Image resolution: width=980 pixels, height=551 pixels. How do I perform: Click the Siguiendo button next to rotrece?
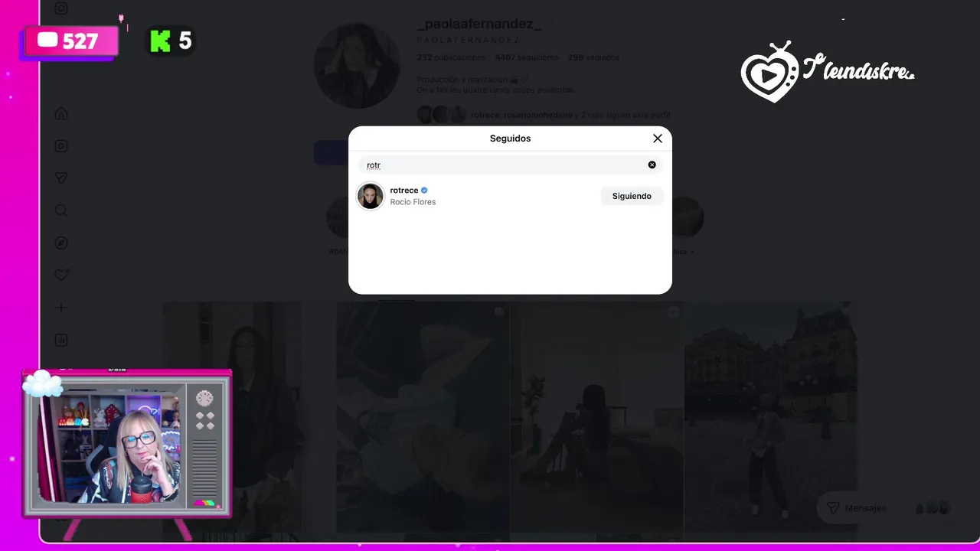632,196
